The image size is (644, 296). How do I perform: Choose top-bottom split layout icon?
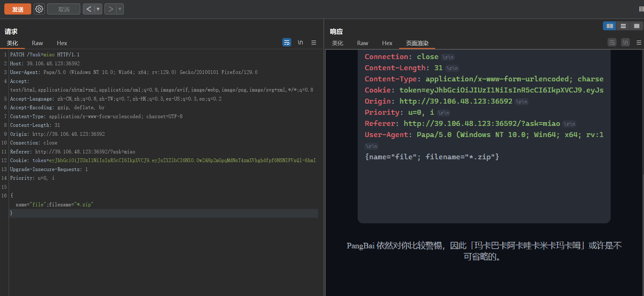pos(623,26)
